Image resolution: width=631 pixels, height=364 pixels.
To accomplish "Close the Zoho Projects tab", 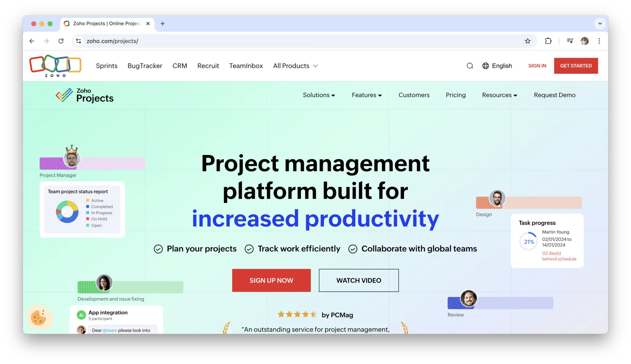I will (148, 24).
